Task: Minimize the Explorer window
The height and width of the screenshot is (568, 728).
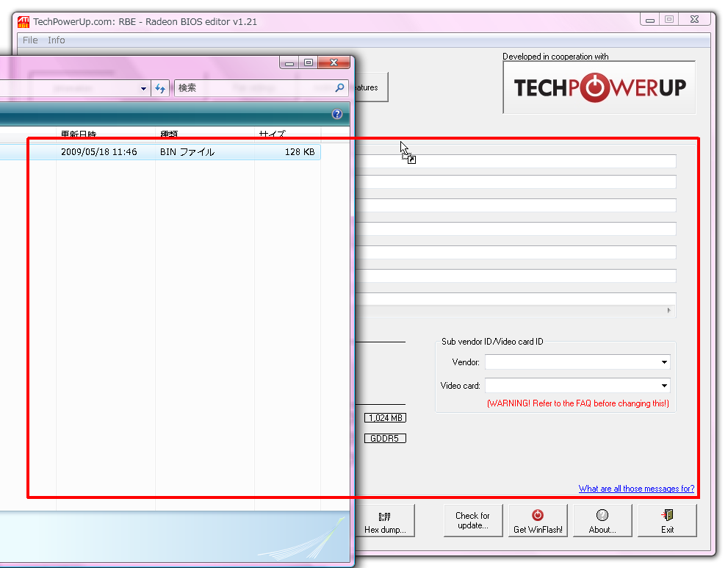Action: [x=289, y=62]
